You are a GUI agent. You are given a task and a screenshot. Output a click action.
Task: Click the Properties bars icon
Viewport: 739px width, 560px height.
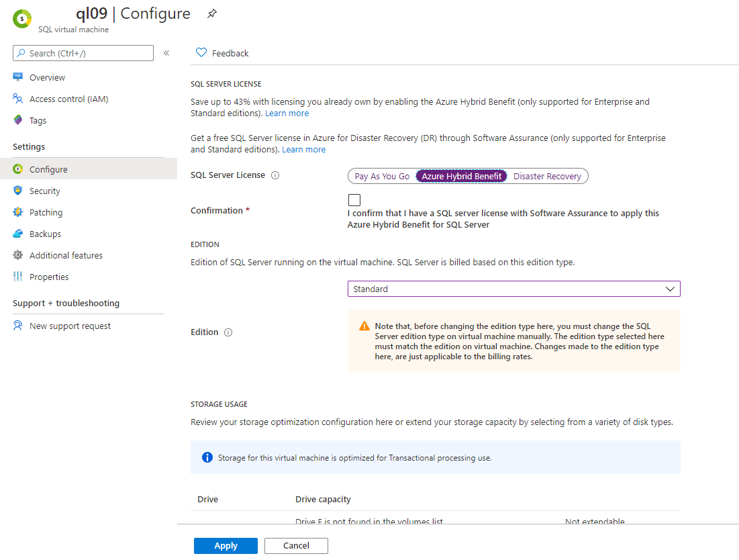point(18,277)
